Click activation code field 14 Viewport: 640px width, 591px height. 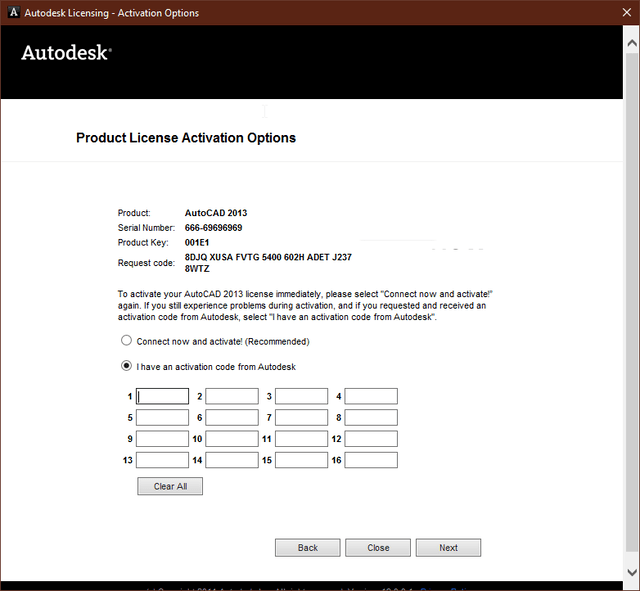pyautogui.click(x=232, y=460)
